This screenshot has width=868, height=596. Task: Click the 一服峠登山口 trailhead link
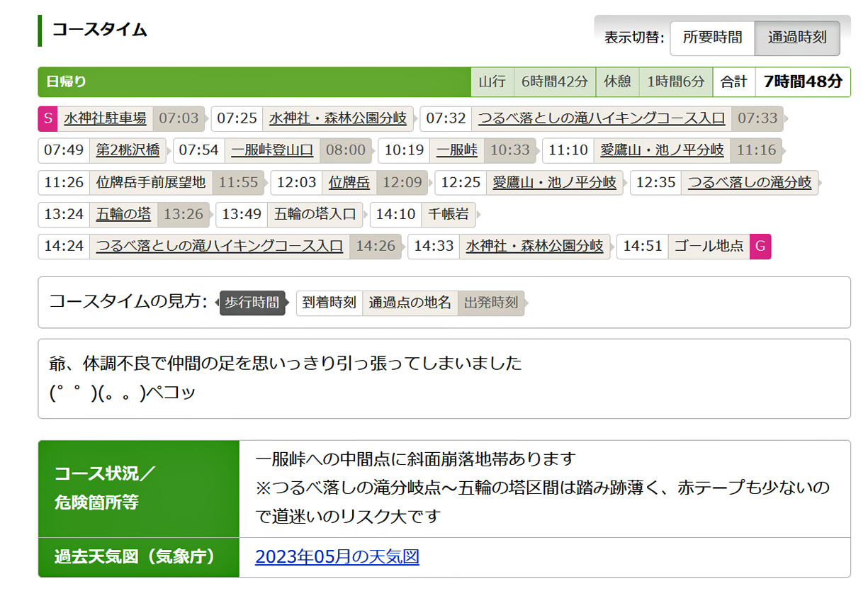(272, 150)
